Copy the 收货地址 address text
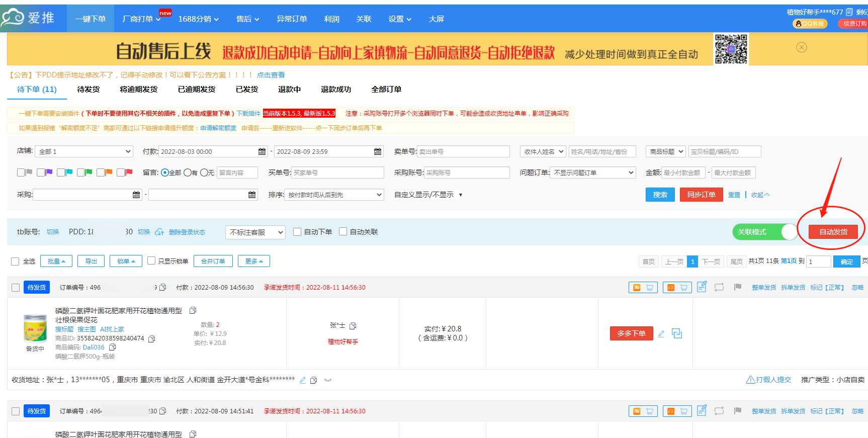This screenshot has width=868, height=438. (313, 380)
